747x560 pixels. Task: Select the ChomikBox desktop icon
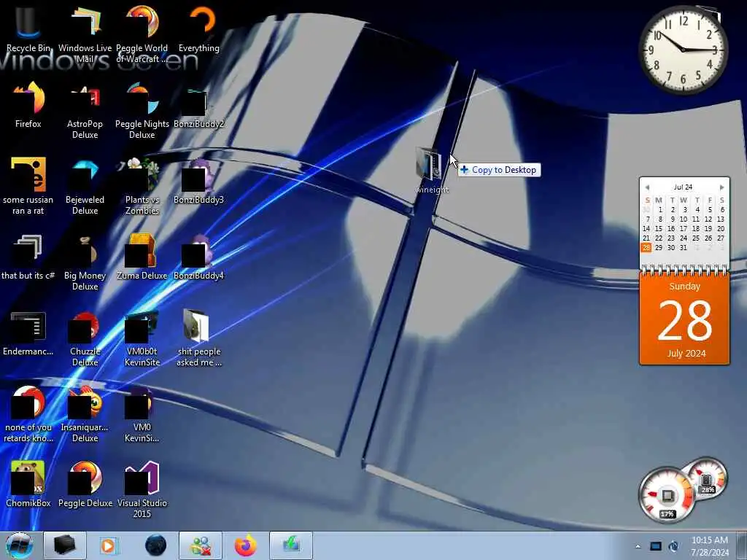(28, 483)
